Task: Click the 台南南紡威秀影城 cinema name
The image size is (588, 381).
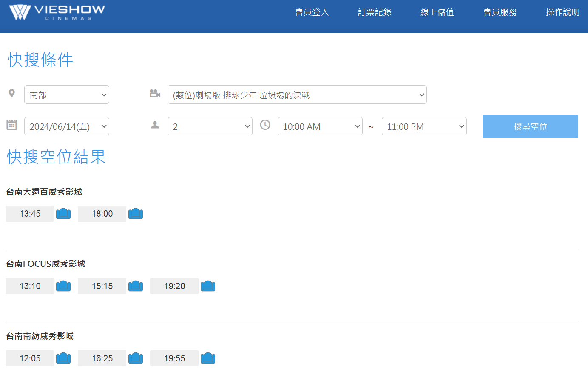Action: [x=40, y=336]
